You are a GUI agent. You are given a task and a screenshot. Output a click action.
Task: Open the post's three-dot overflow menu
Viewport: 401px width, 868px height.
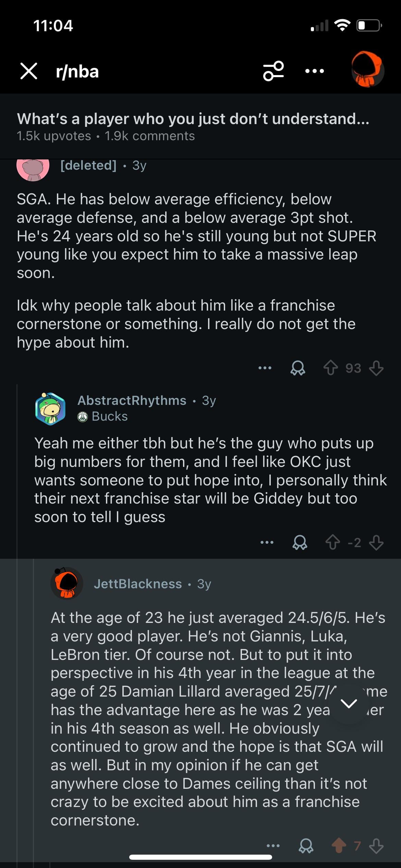[x=314, y=71]
